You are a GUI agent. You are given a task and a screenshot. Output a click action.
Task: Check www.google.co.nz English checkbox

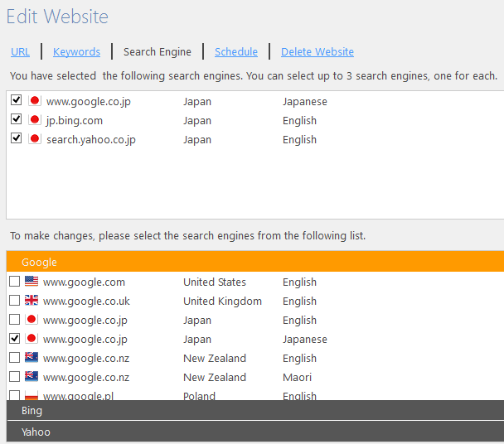(x=14, y=358)
